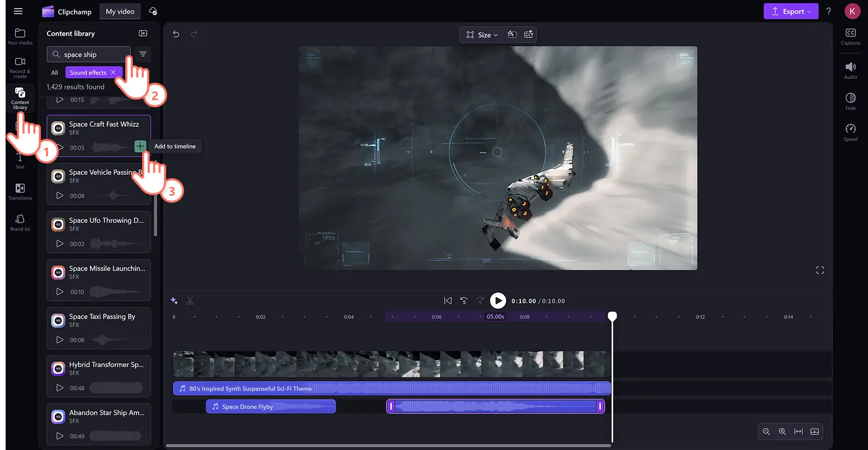Open search filter options

[x=143, y=54]
